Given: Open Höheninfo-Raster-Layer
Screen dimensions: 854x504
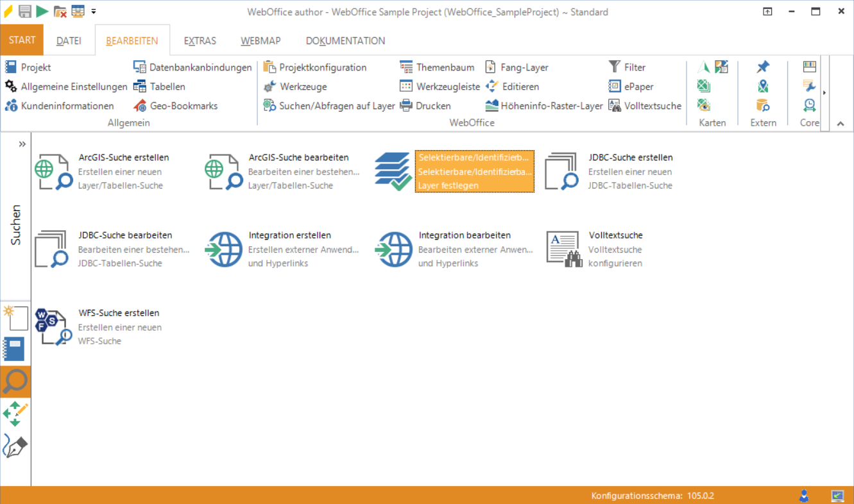Looking at the screenshot, I should 544,106.
